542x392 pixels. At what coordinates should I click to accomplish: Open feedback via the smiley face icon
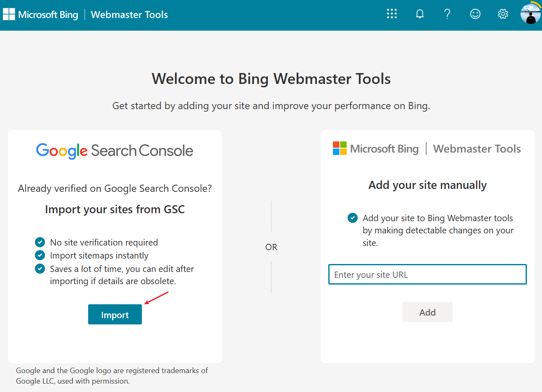(475, 14)
